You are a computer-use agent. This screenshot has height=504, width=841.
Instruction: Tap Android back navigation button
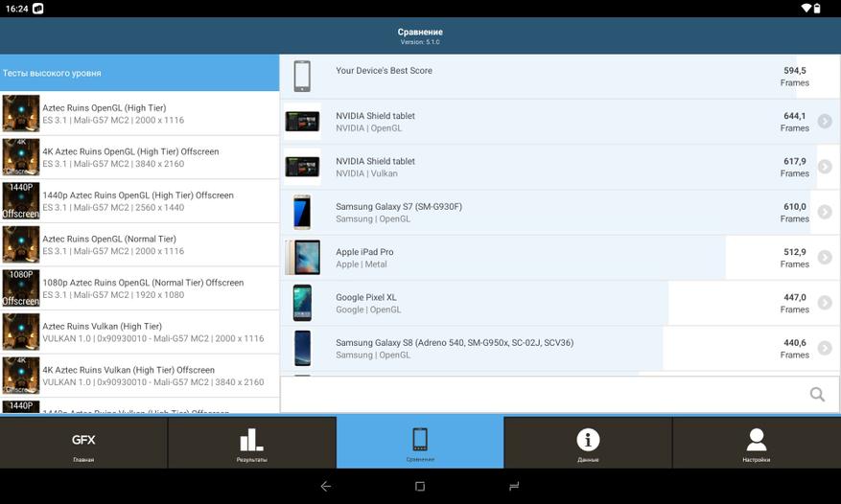(326, 487)
